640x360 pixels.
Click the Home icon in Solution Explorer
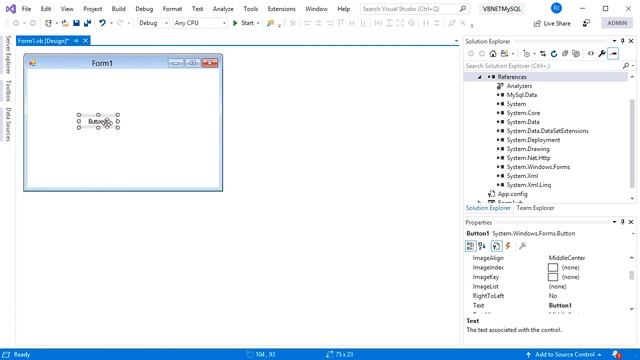pos(493,53)
